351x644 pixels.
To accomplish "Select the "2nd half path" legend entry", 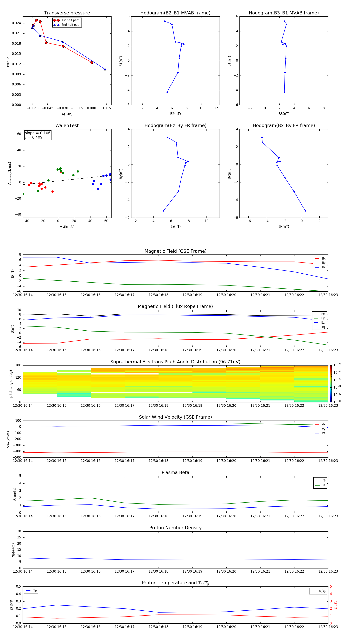I will point(67,25).
